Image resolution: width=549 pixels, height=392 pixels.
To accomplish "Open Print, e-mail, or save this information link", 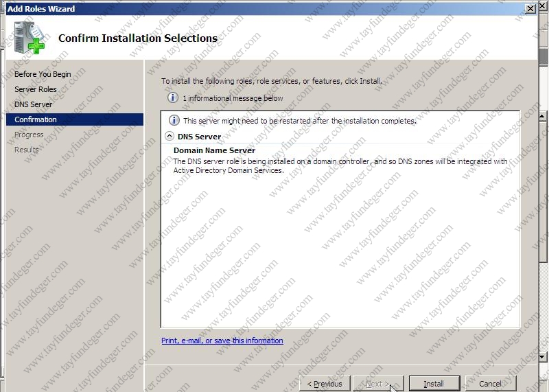I will (x=222, y=341).
